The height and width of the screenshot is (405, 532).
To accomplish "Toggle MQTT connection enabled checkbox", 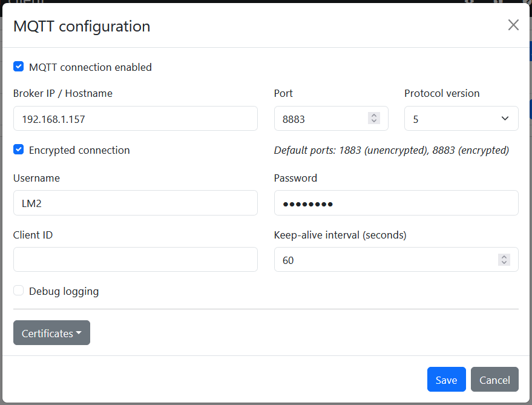I will click(x=19, y=67).
